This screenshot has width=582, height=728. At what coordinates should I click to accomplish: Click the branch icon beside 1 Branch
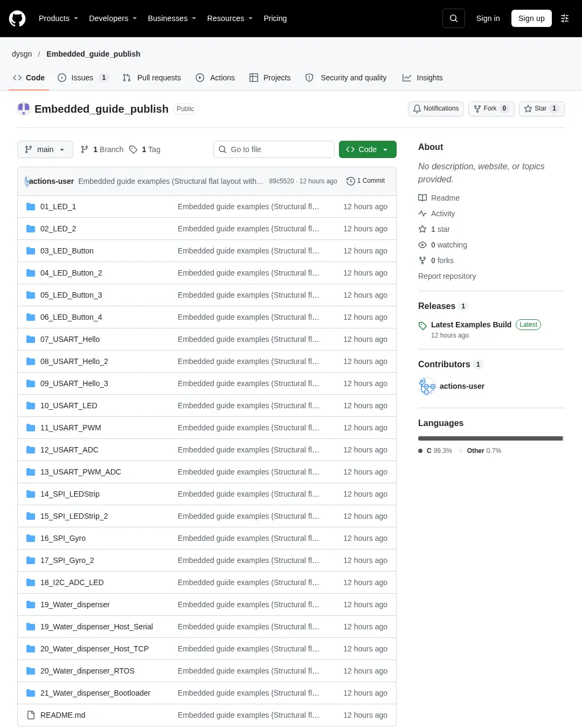tap(85, 149)
